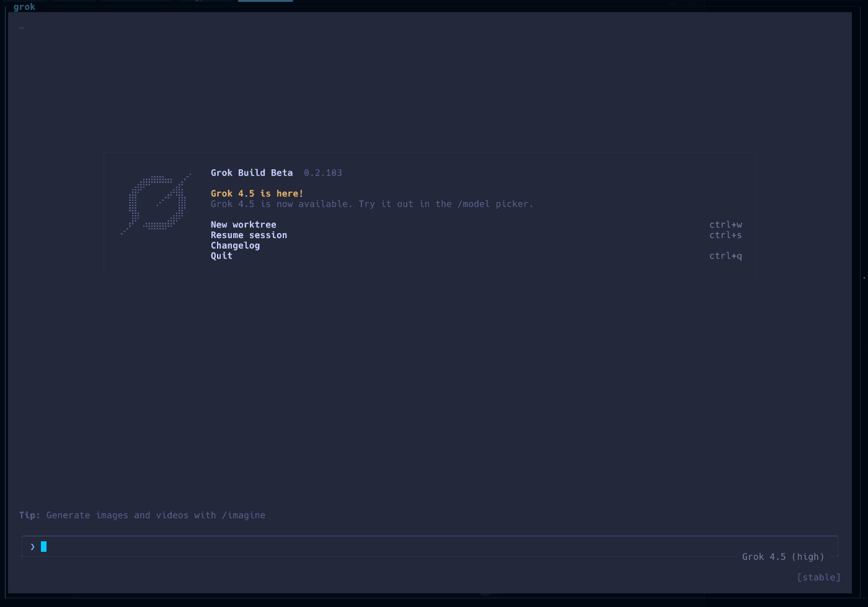The image size is (868, 607).
Task: Click the ctrl+q shortcut hint
Action: pyautogui.click(x=725, y=255)
